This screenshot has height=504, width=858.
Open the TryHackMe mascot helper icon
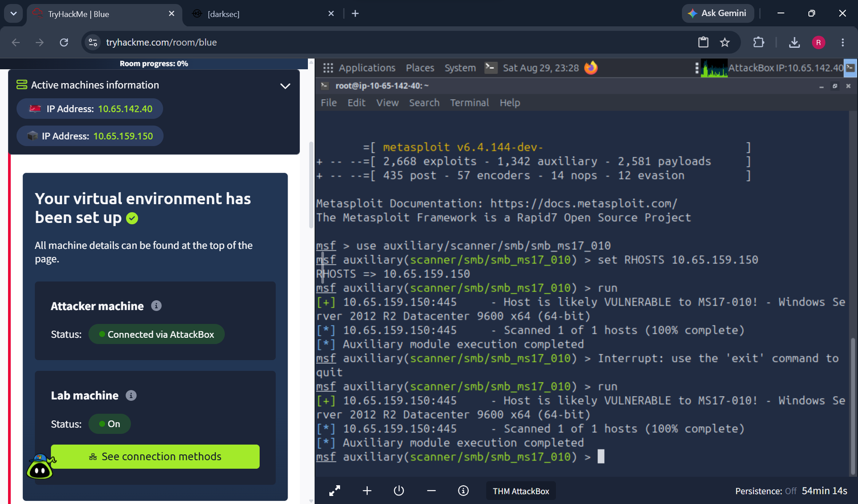click(x=40, y=466)
